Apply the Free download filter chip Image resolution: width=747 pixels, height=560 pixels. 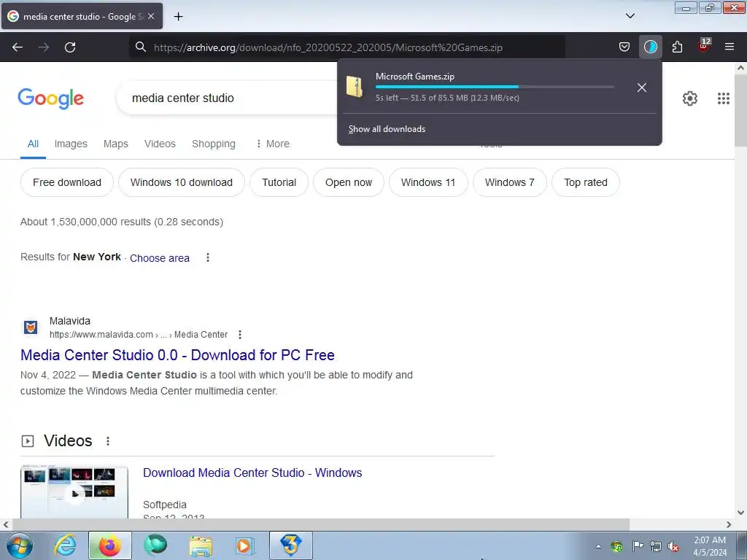pyautogui.click(x=67, y=182)
